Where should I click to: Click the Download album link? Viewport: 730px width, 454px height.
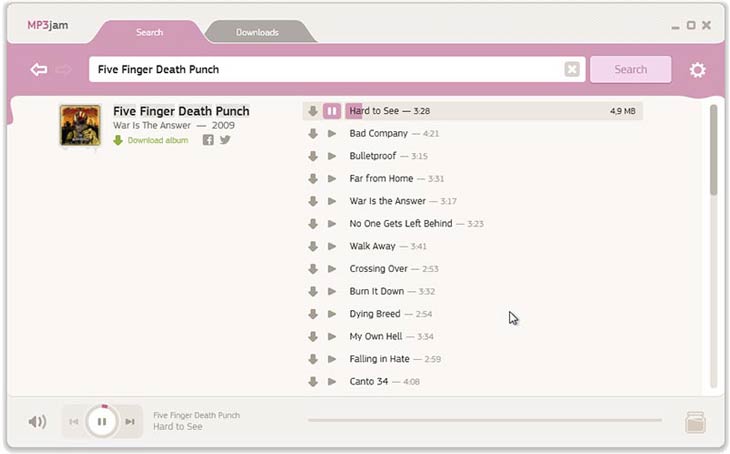click(x=157, y=141)
